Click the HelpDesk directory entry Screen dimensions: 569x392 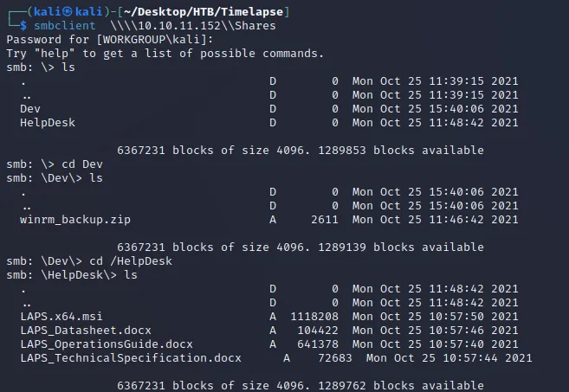(48, 123)
